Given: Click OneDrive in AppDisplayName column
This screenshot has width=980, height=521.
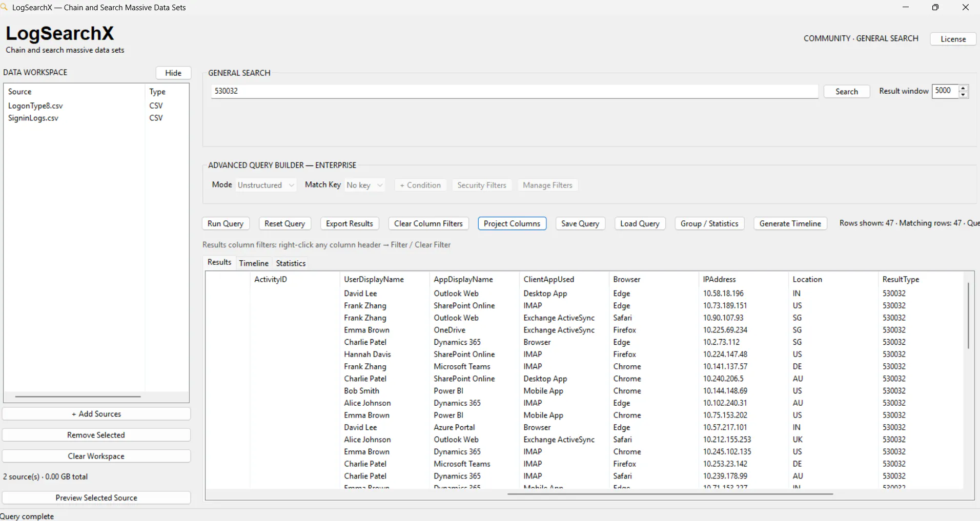Looking at the screenshot, I should coord(450,330).
